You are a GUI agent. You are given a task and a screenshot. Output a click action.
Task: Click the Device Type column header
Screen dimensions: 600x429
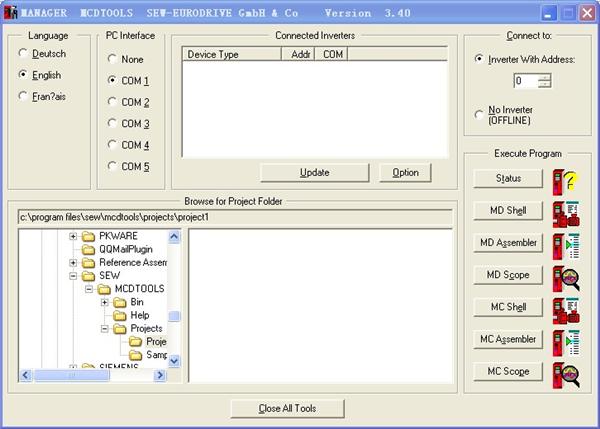tap(232, 54)
